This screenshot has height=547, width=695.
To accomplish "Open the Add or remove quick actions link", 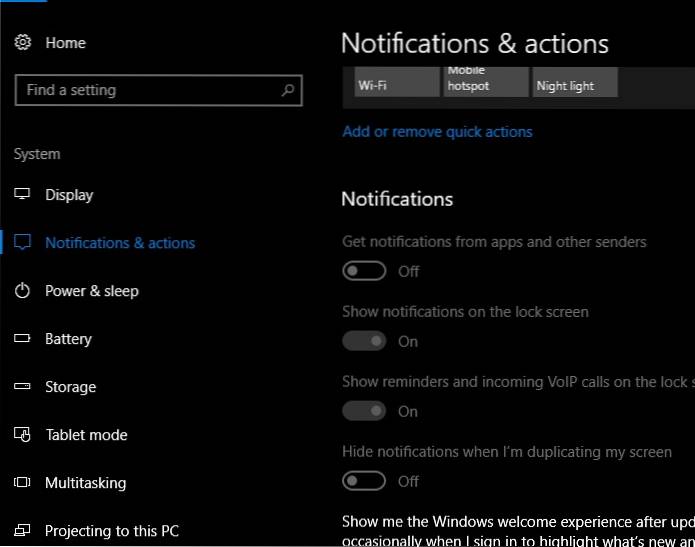I will click(x=437, y=132).
